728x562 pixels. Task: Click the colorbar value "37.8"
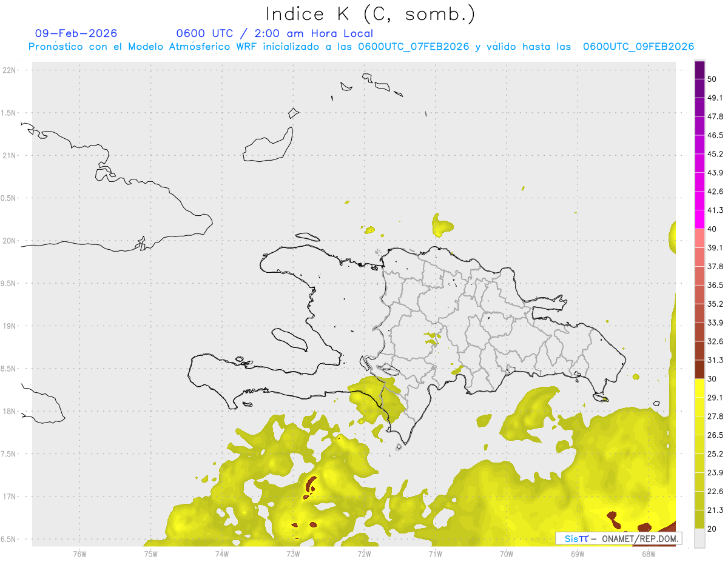pos(715,267)
